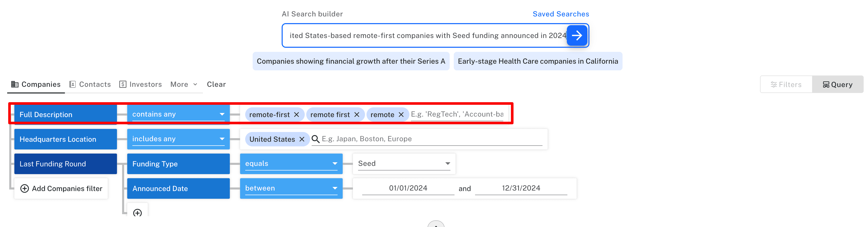The width and height of the screenshot is (868, 227).
Task: Click the Filters sliders icon
Action: (x=774, y=84)
